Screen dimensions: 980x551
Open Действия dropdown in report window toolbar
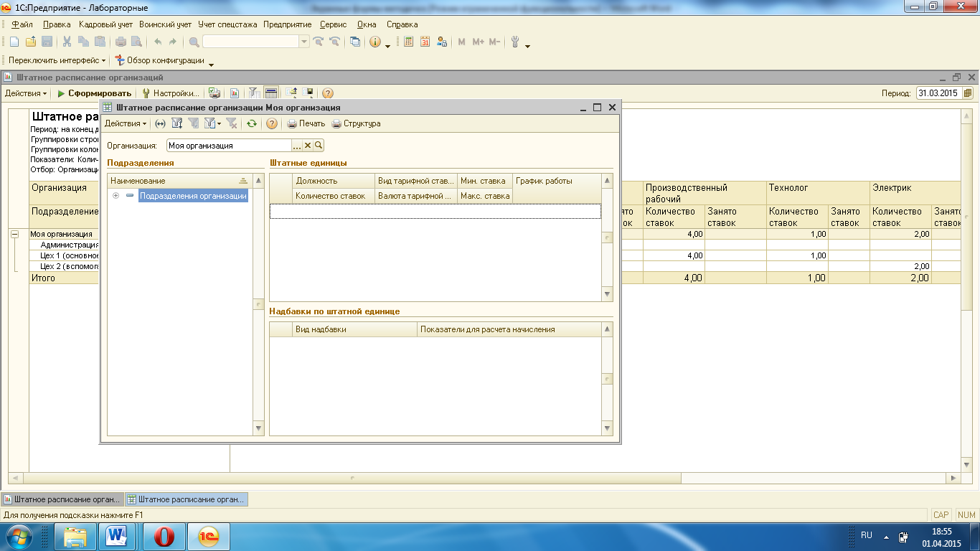point(26,93)
